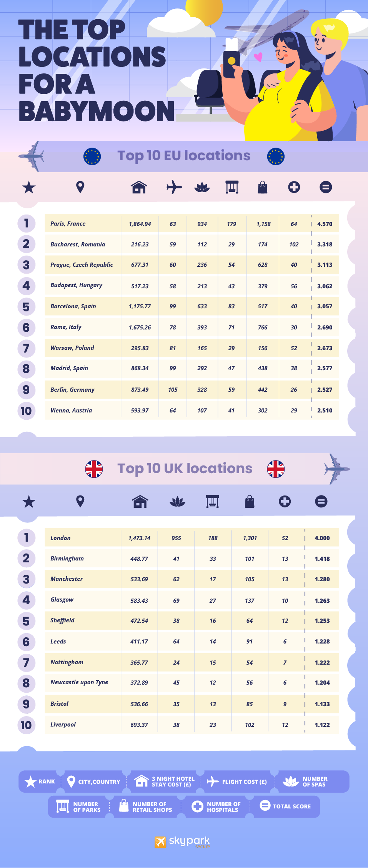Screen dimensions: 368x868
Task: Click the location pin icon in the UK header
Action: [x=80, y=501]
